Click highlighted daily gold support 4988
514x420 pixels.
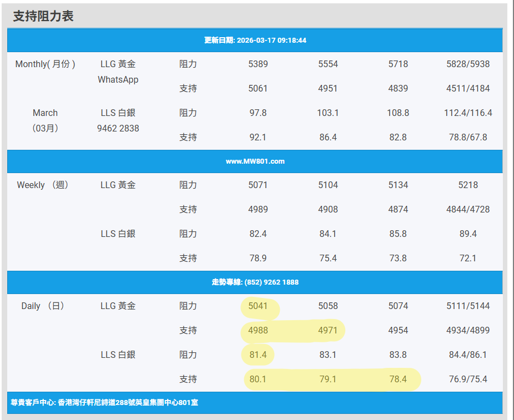(x=258, y=331)
